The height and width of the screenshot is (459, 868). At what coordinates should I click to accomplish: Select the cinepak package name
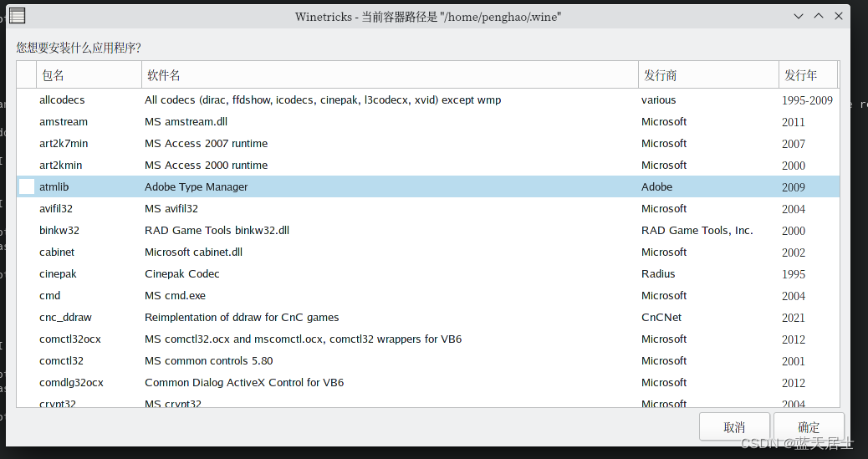click(x=58, y=273)
